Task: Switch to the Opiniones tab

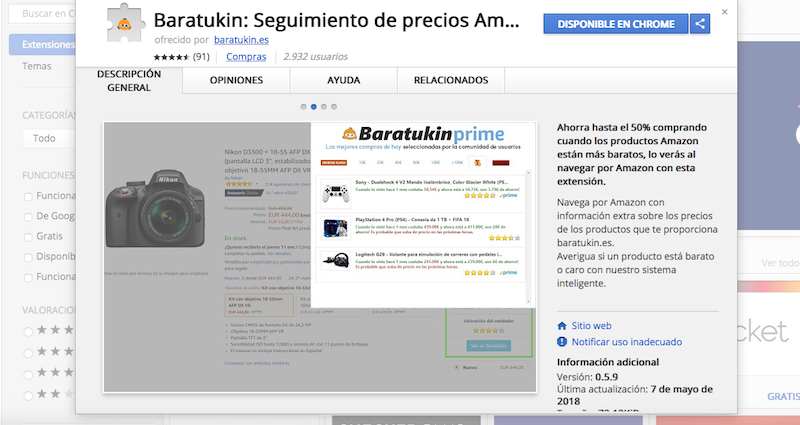Action: click(236, 80)
